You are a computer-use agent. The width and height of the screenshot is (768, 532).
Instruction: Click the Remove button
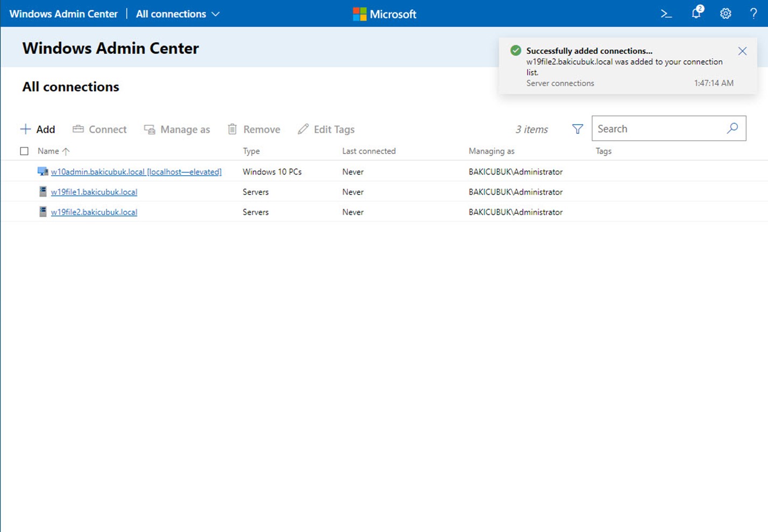(254, 129)
